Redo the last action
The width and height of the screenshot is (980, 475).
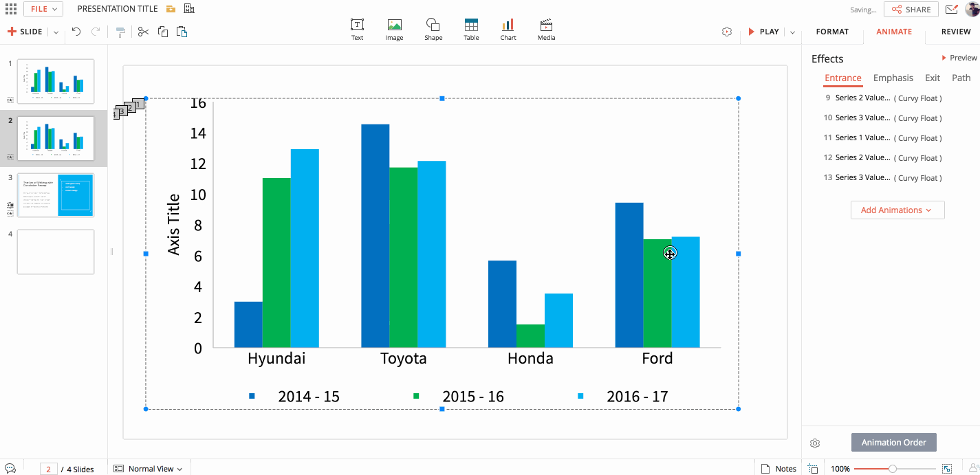(x=96, y=32)
